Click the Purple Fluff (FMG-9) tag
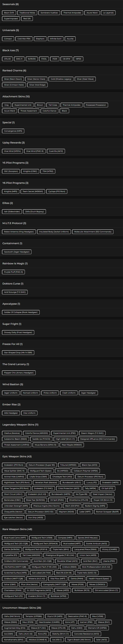123x644 pixels. click(x=14, y=272)
